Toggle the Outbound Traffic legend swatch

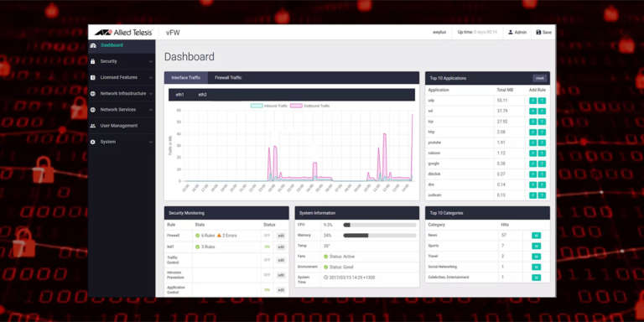pyautogui.click(x=296, y=106)
